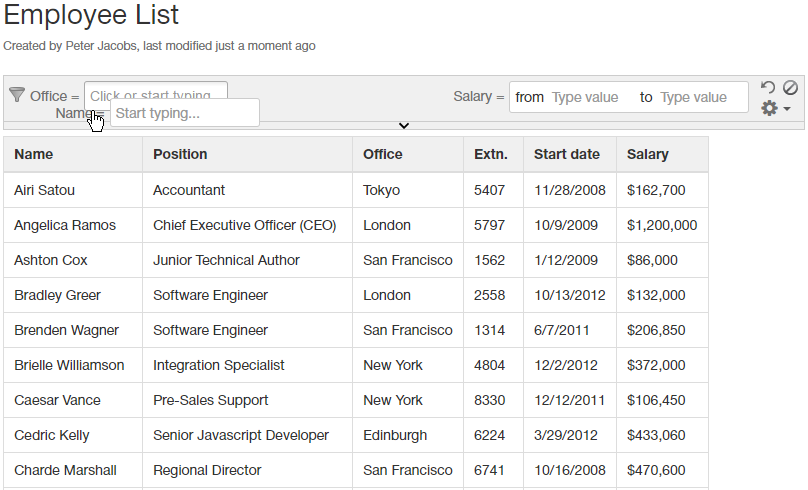Image resolution: width=808 pixels, height=490 pixels.
Task: Sort by Start date column header
Action: coord(567,154)
